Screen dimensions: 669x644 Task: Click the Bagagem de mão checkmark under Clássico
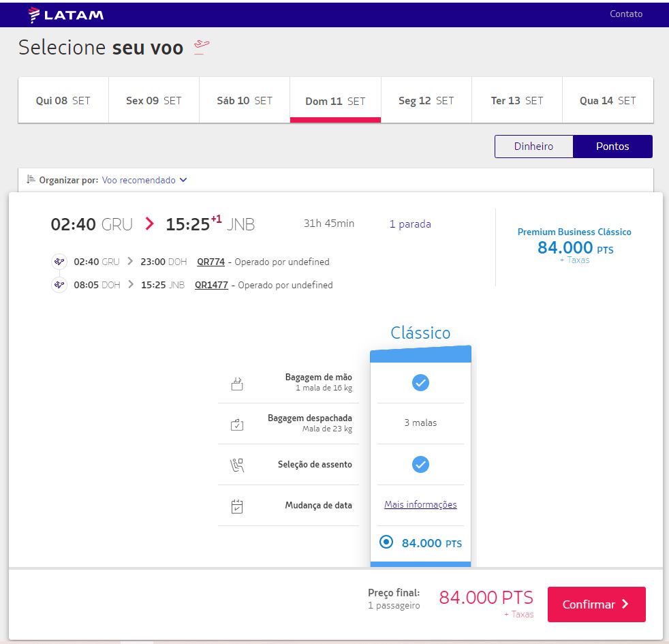click(420, 382)
